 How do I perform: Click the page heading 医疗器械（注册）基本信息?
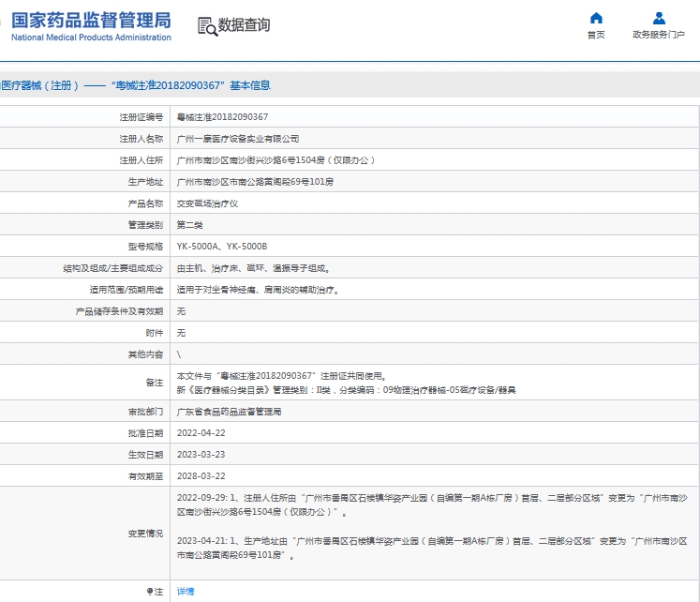(x=135, y=85)
